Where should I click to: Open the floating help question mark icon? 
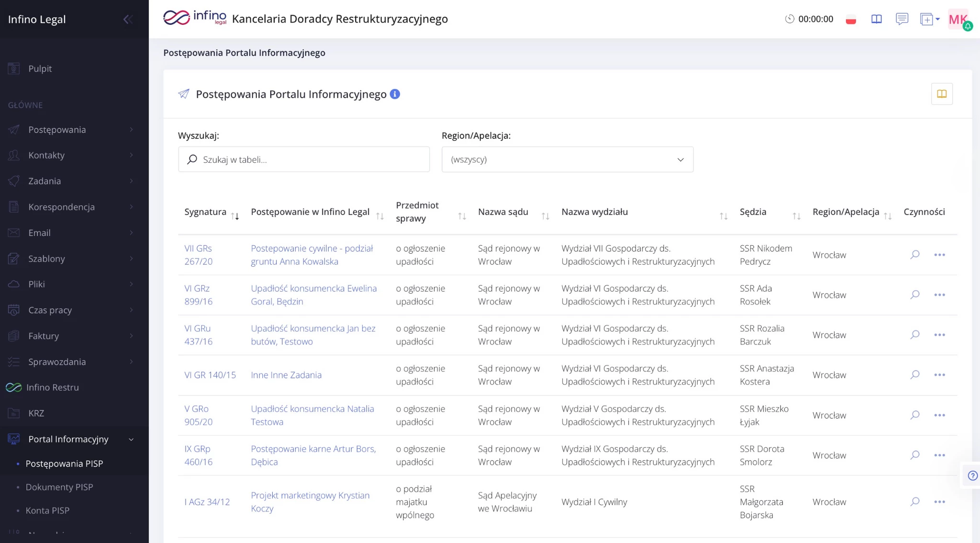tap(972, 475)
